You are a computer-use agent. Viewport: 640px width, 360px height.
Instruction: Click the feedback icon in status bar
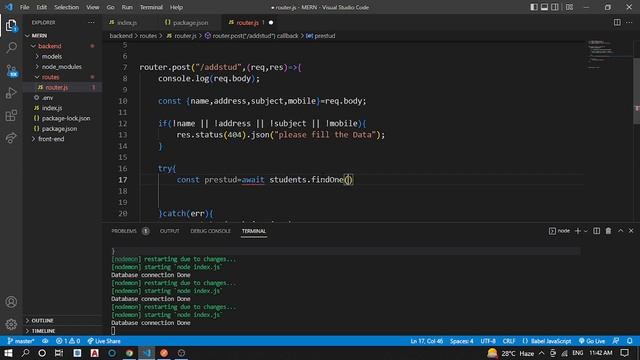616,341
